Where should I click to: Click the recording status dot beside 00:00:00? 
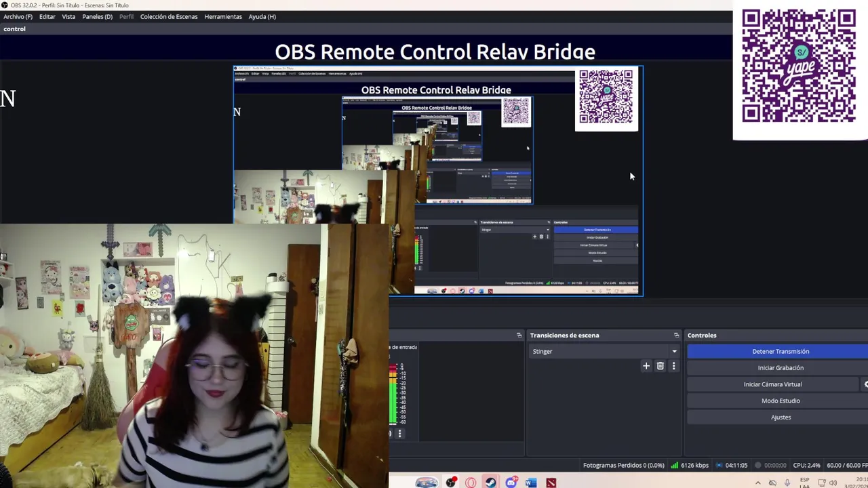(x=758, y=465)
